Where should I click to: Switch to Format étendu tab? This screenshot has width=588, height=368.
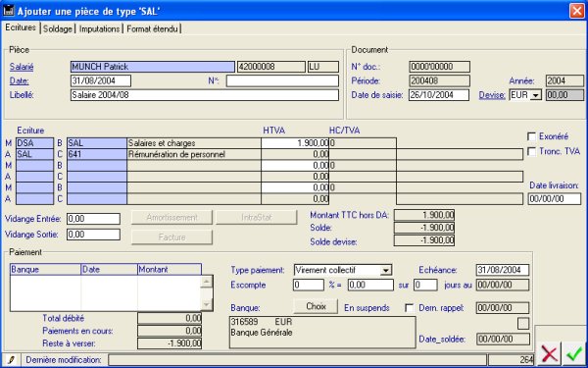[x=152, y=28]
